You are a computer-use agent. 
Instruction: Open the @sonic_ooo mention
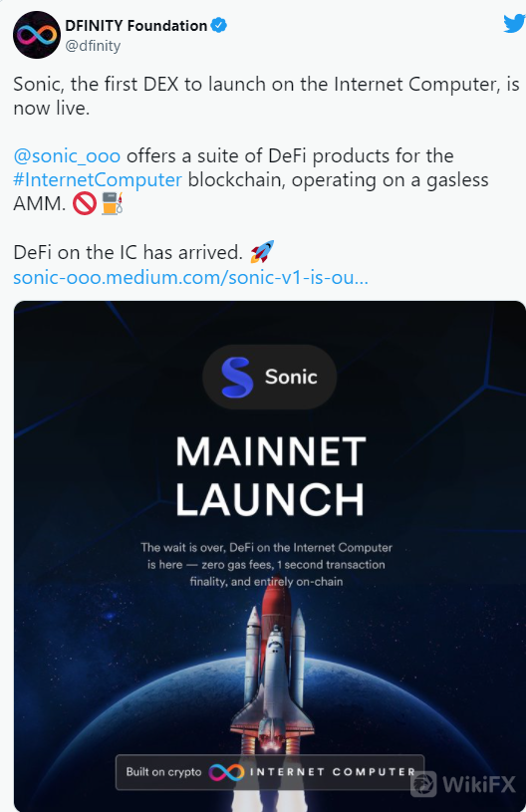coord(67,155)
